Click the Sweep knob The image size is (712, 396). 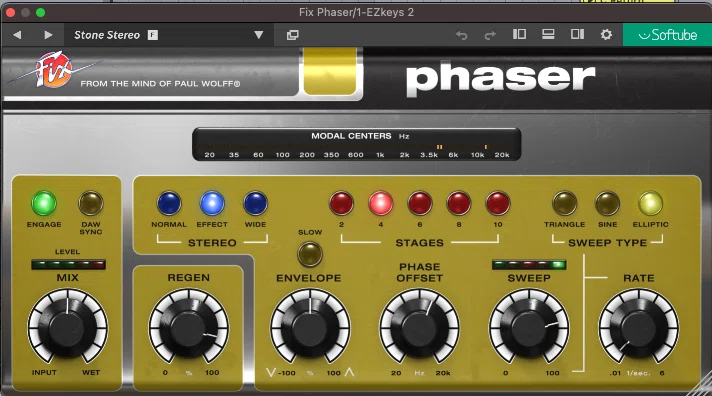(x=529, y=327)
